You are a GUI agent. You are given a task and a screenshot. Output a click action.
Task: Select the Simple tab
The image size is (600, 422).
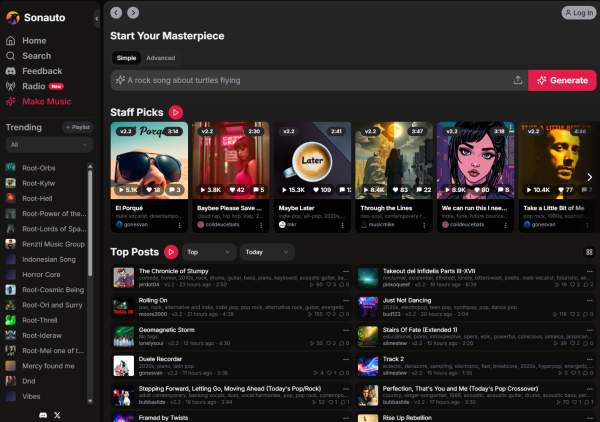point(127,58)
